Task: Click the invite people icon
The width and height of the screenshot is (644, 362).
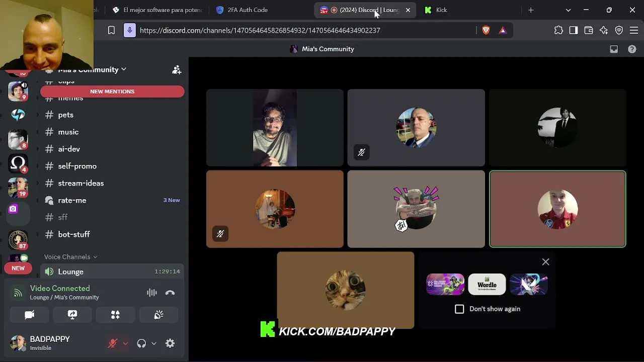Action: point(177,70)
